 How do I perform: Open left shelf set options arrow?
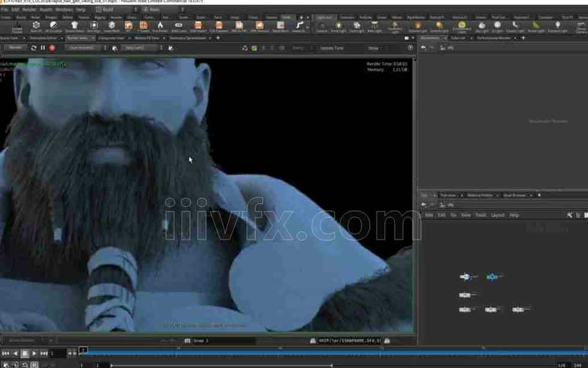coord(308,17)
